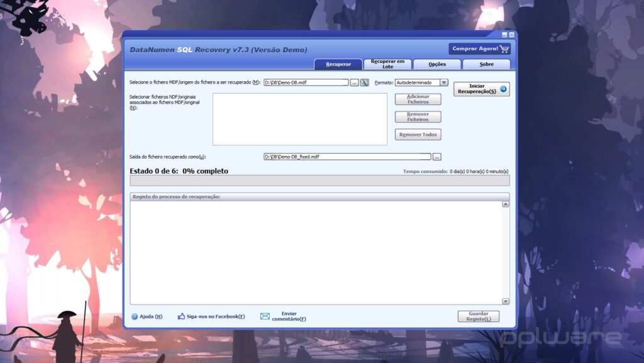Switch to the Recuperar em Lote tab
Screen dimensions: 644x363
[387, 64]
